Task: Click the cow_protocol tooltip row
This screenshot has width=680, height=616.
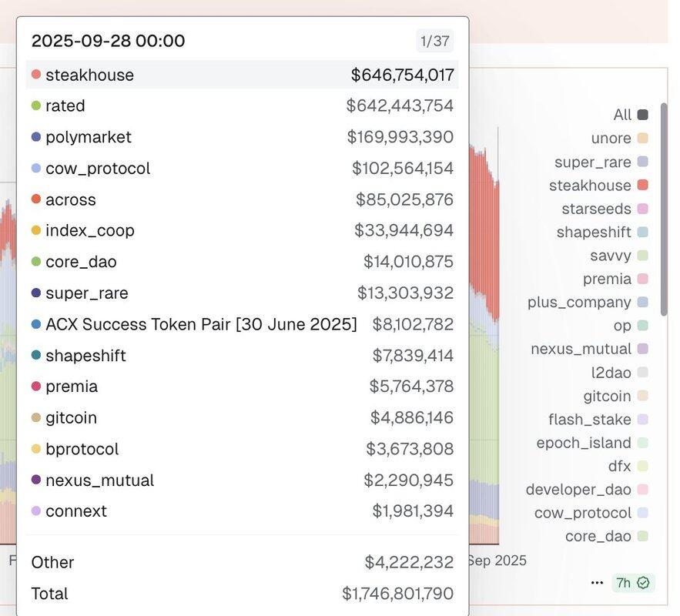Action: tap(243, 168)
